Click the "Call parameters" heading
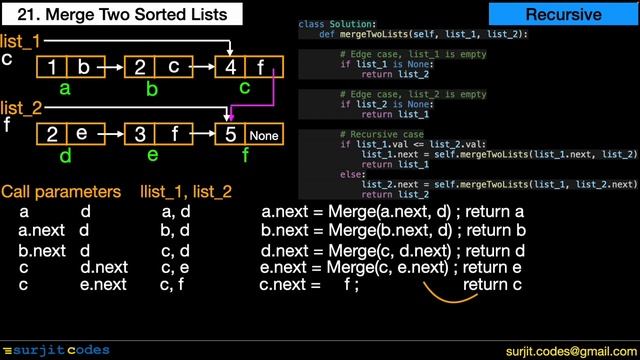 tap(61, 192)
